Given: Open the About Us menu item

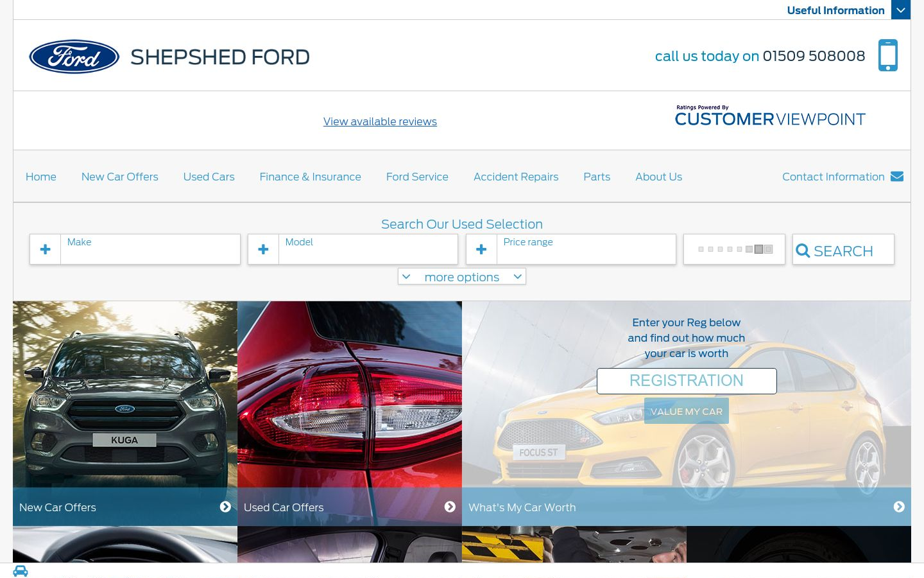Looking at the screenshot, I should tap(659, 177).
